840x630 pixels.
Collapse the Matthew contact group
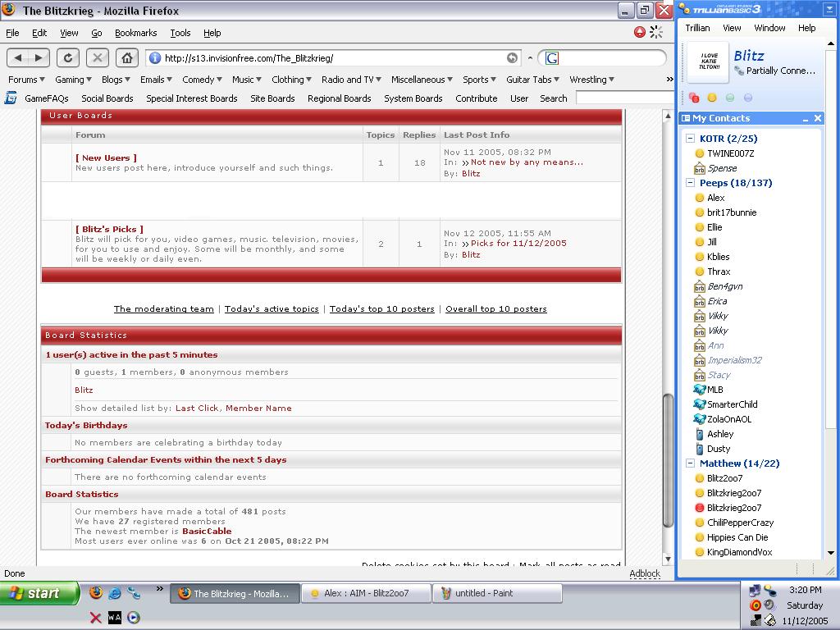coord(691,463)
